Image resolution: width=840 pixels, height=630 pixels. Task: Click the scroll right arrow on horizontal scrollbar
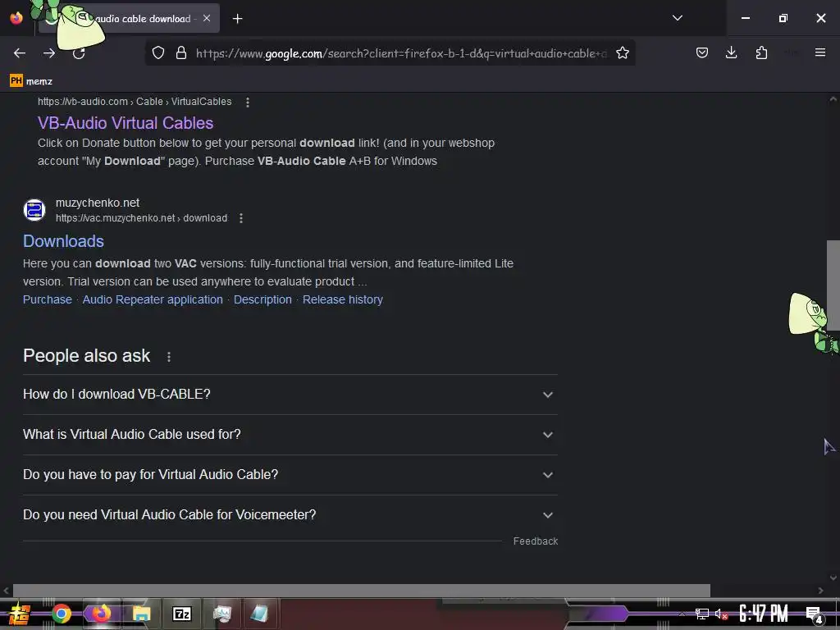820,591
